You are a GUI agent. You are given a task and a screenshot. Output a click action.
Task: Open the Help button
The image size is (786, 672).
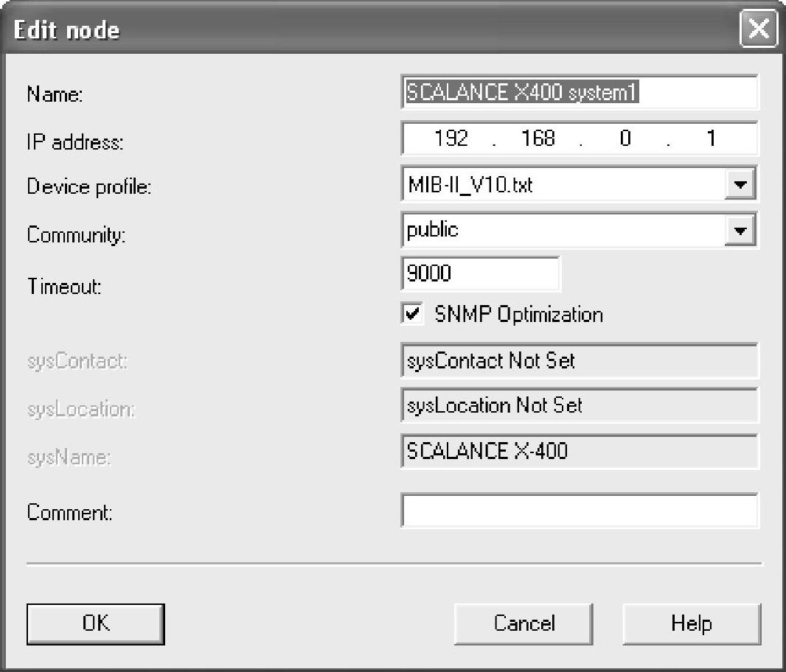coord(692,624)
